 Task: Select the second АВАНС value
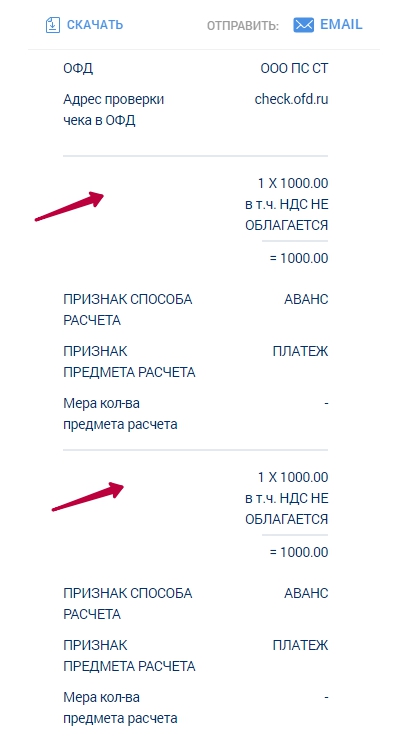(306, 593)
